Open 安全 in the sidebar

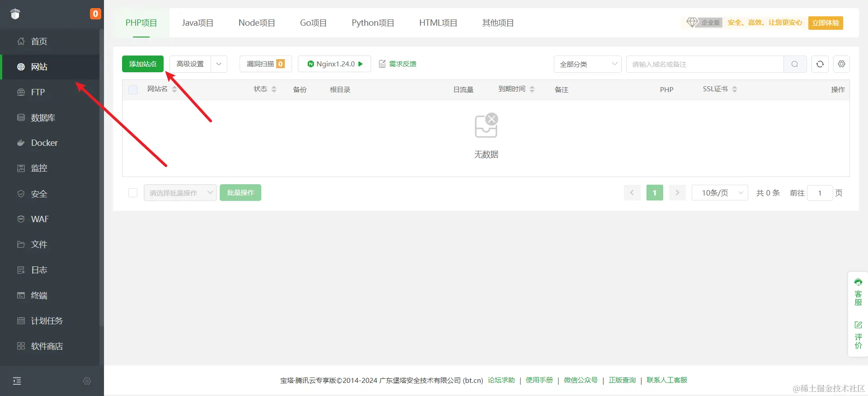(x=50, y=194)
